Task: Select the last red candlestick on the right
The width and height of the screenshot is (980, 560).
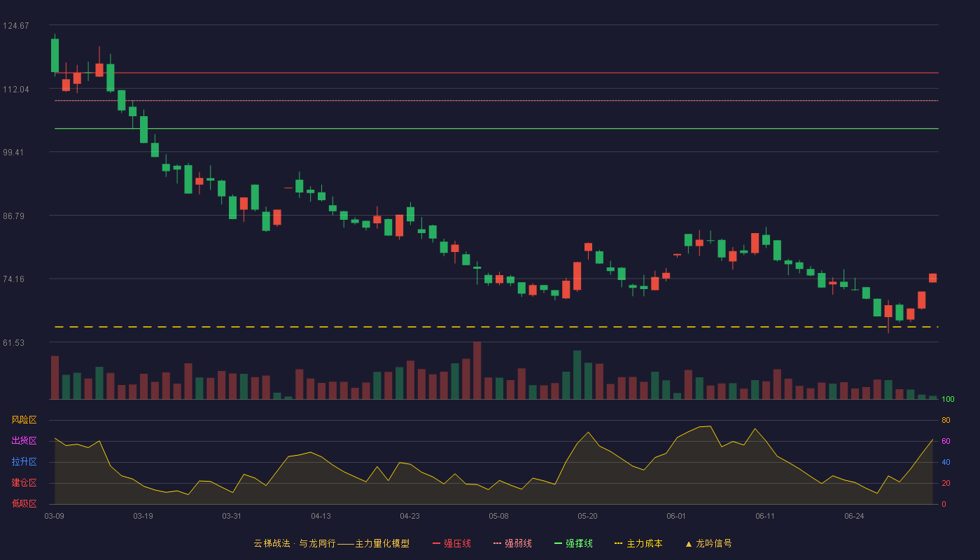Action: pyautogui.click(x=932, y=278)
